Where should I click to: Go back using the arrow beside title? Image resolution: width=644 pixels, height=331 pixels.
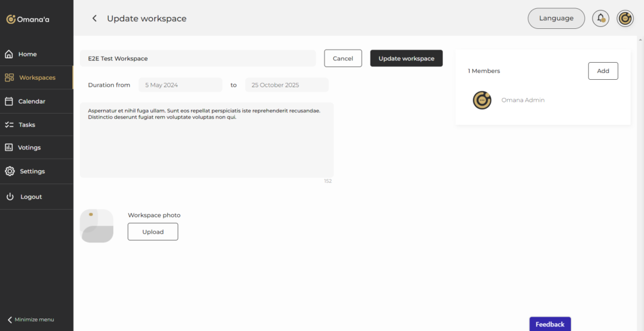click(94, 18)
